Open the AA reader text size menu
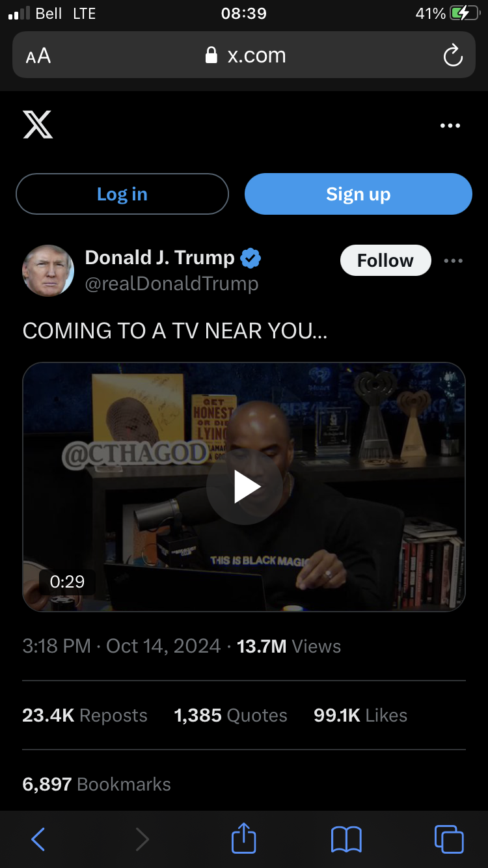Viewport: 488px width, 868px height. [38, 56]
